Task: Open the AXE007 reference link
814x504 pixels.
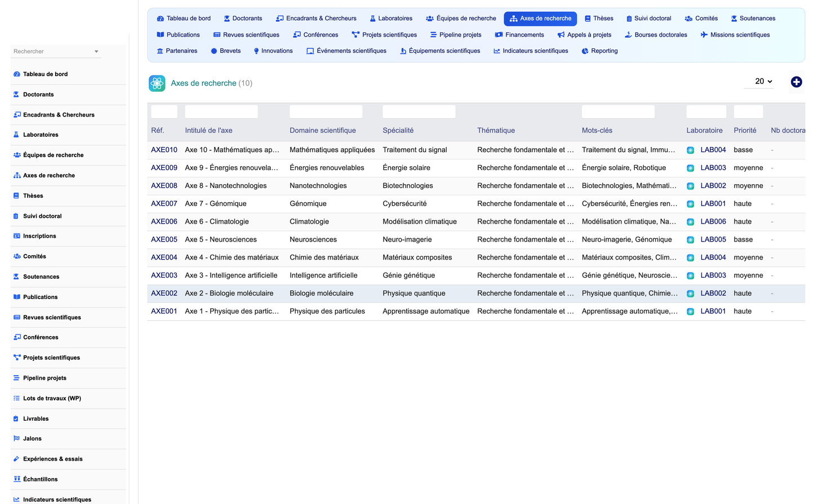Action: pyautogui.click(x=164, y=204)
